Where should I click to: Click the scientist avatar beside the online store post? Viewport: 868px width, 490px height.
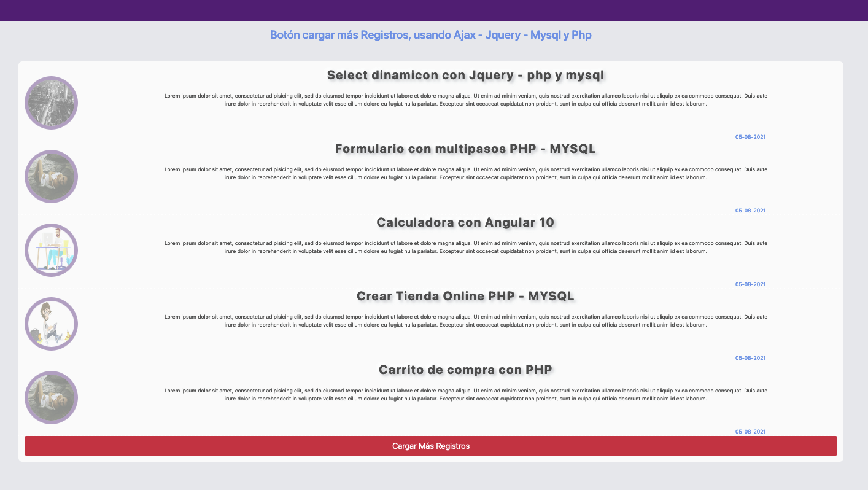tap(51, 324)
